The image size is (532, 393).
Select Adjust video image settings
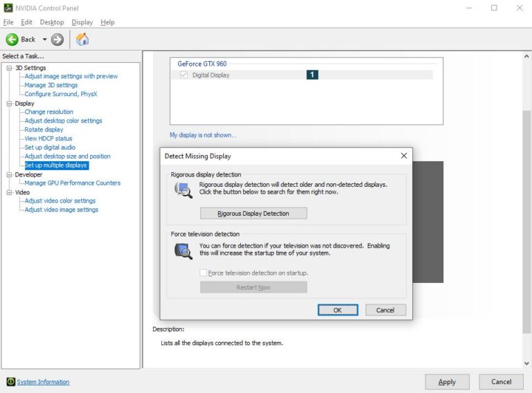point(62,210)
